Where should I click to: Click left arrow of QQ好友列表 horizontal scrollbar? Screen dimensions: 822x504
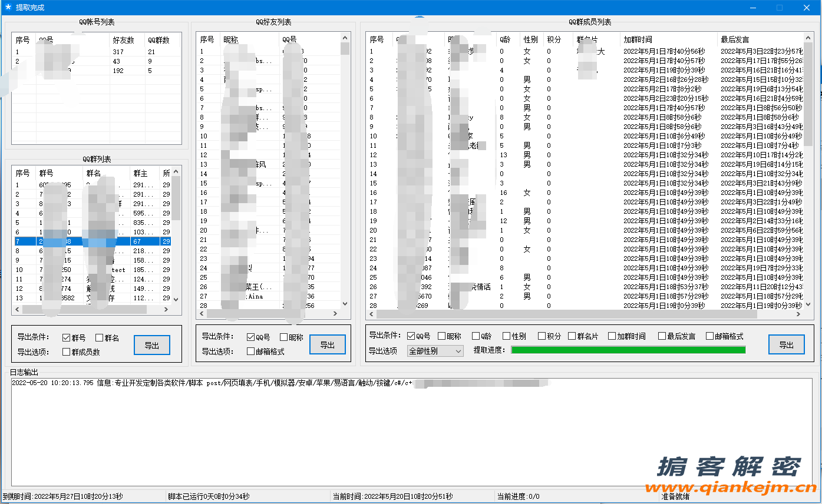[x=203, y=314]
